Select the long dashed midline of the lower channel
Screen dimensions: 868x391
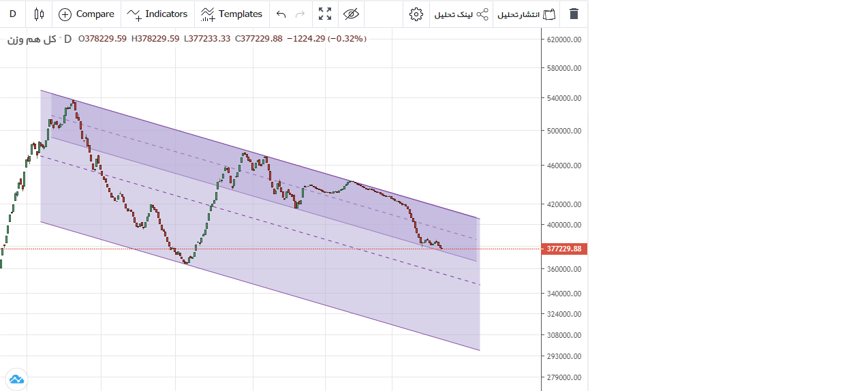click(259, 220)
